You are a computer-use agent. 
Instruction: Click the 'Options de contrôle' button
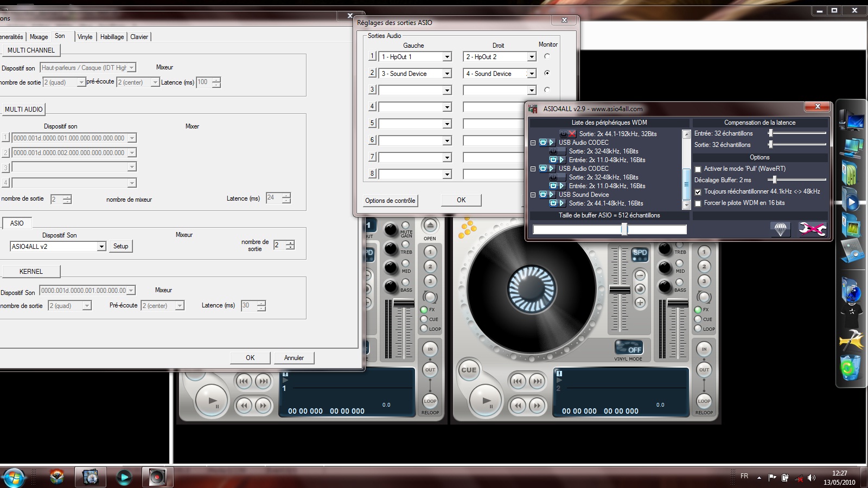[x=390, y=201]
